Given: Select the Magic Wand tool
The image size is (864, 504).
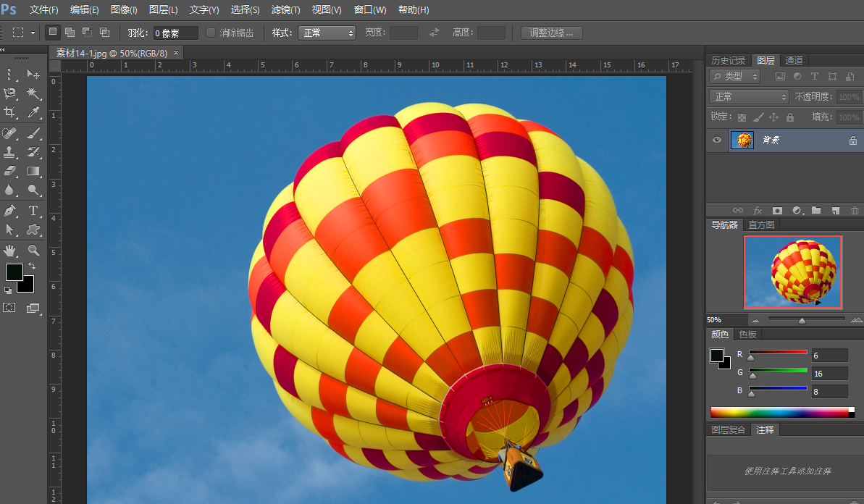Looking at the screenshot, I should (x=33, y=93).
